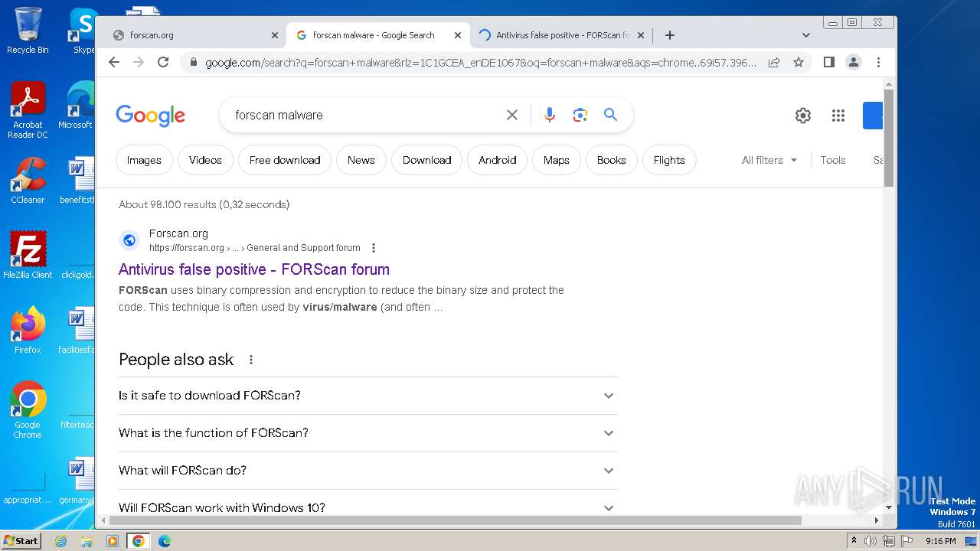
Task: Bookmark this page with star icon
Action: click(x=799, y=62)
